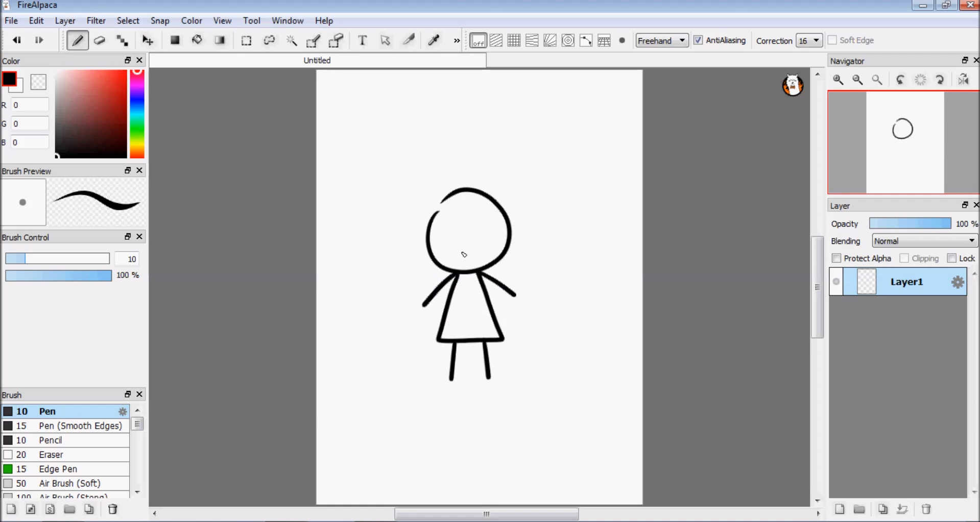
Task: Open the Freehand mode dropdown
Action: (662, 40)
